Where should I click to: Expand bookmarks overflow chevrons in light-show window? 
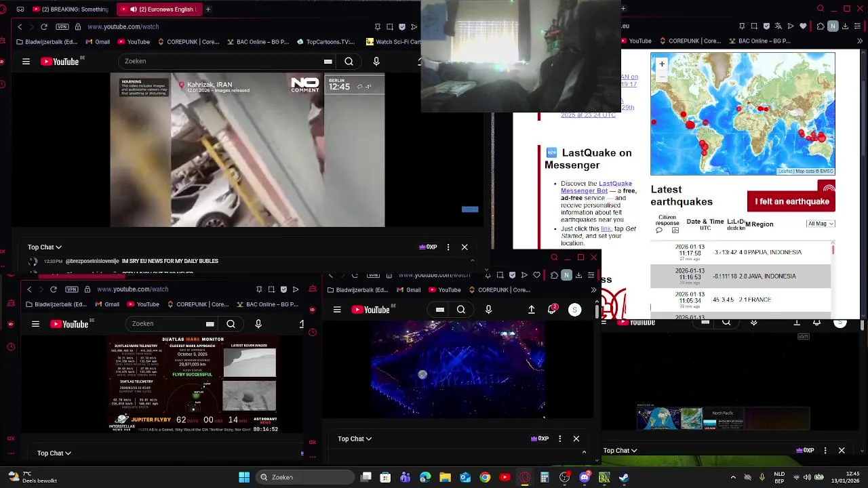point(593,290)
